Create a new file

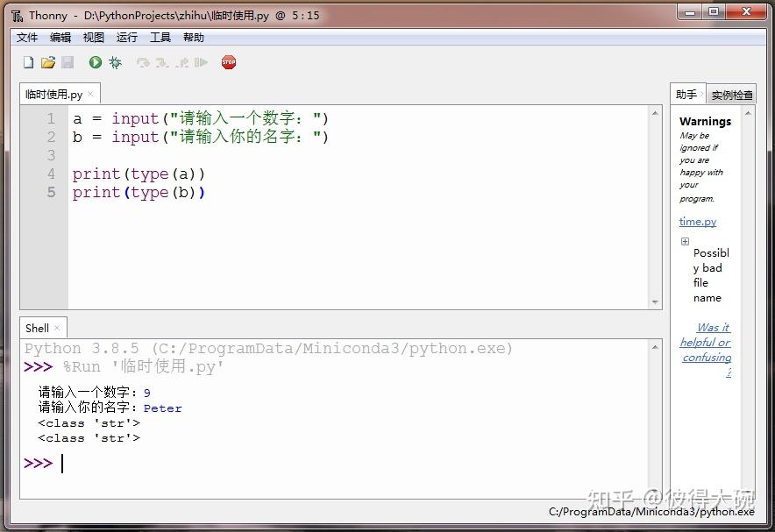click(x=28, y=62)
